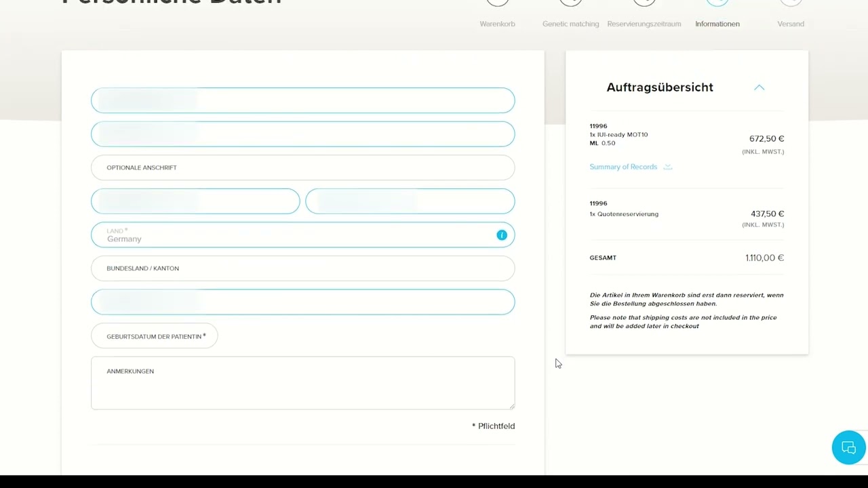Click the '1x Quotenreservierung' item text
868x488 pixels.
tap(624, 214)
